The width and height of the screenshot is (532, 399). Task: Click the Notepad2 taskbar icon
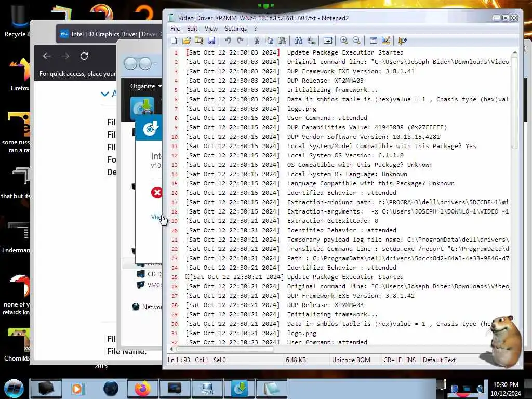tap(272, 389)
